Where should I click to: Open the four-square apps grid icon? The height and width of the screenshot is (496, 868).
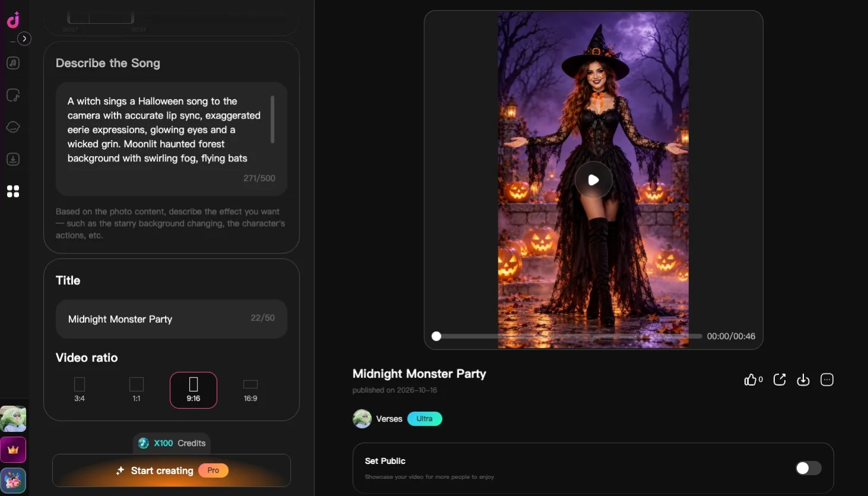point(13,191)
